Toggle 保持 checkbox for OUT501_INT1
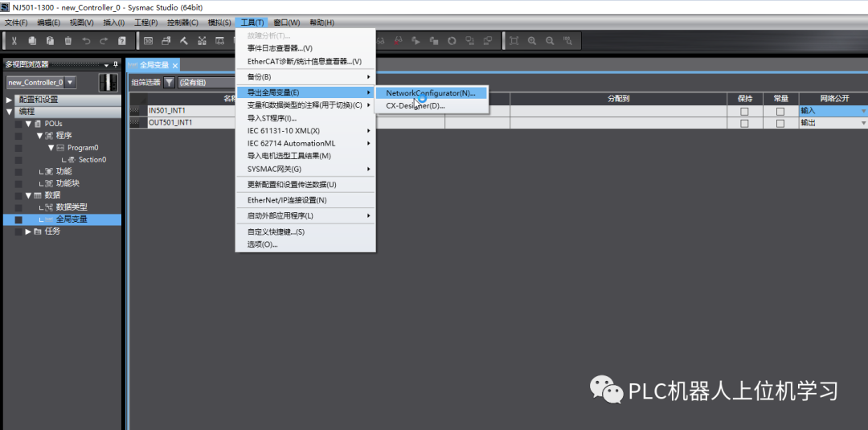 [744, 124]
